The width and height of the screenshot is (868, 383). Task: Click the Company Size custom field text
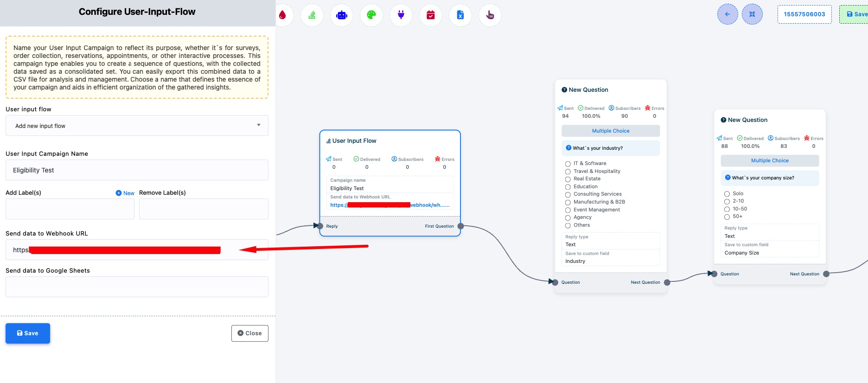742,253
